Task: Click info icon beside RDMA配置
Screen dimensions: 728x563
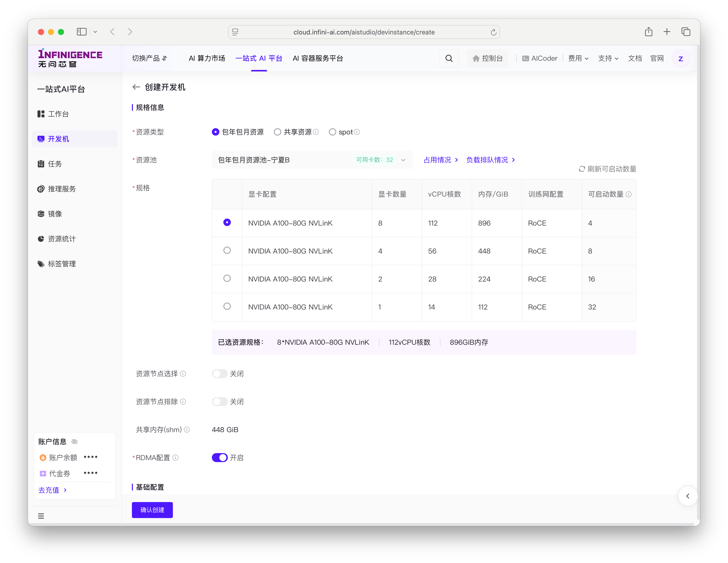Action: click(x=175, y=458)
